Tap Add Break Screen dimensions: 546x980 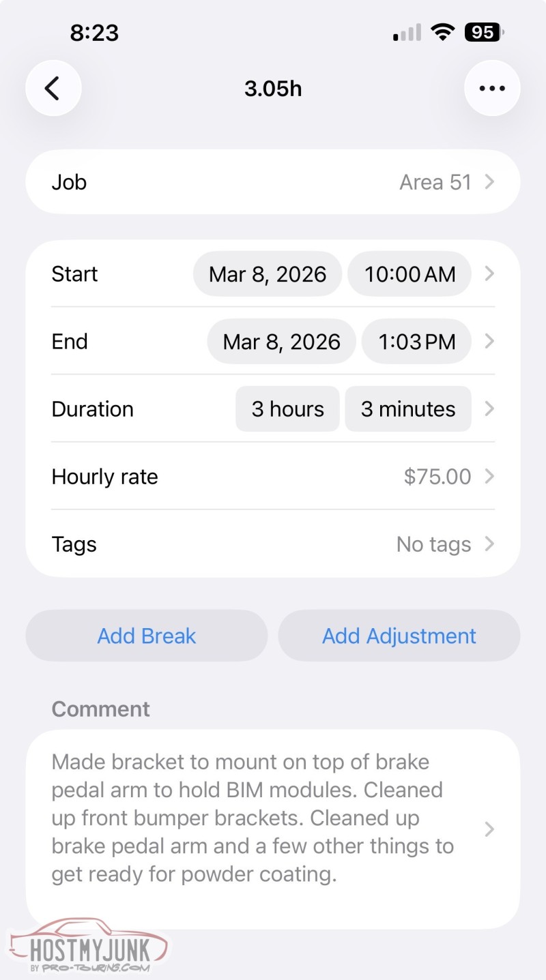147,636
